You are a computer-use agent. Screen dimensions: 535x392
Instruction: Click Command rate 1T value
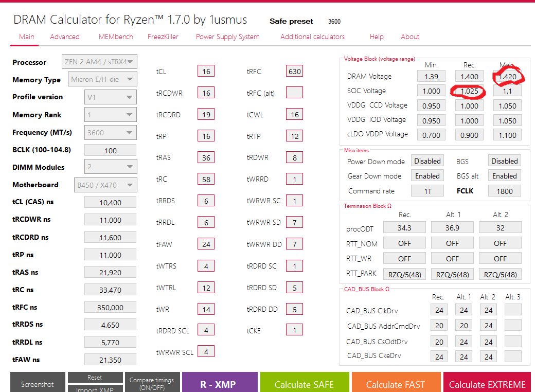[427, 191]
